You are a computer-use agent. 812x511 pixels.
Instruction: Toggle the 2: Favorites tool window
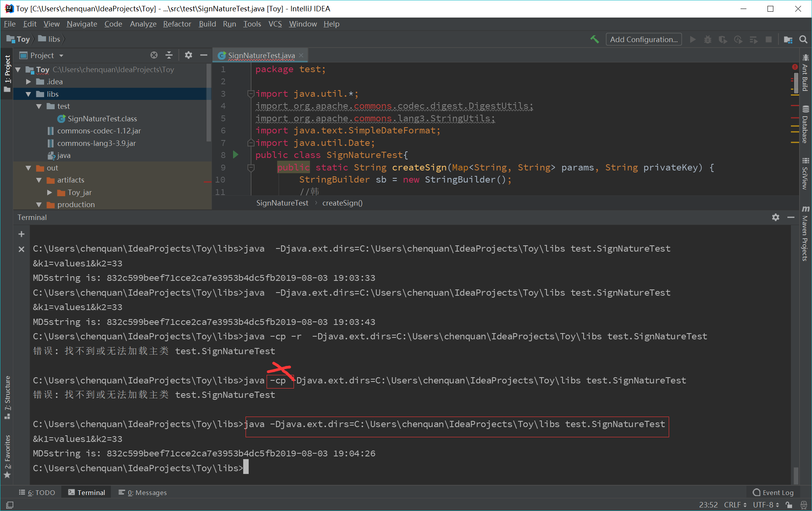pos(7,456)
